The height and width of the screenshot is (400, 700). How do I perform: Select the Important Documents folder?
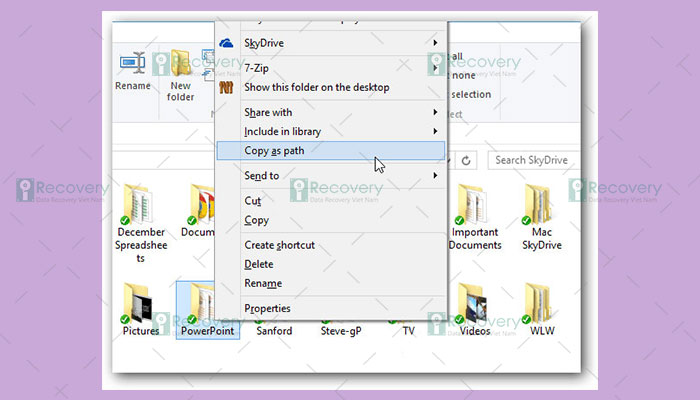(475, 218)
